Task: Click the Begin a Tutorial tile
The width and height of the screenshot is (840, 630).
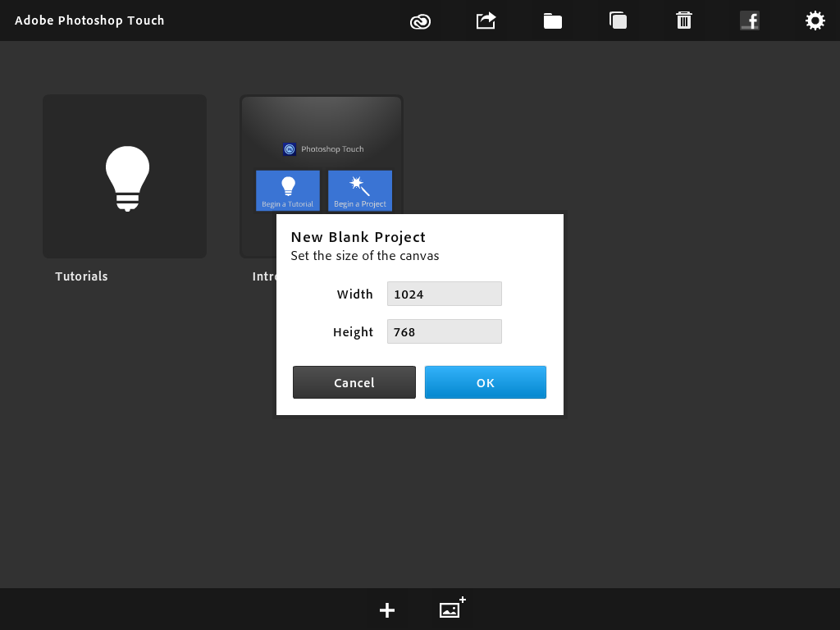Action: [x=288, y=190]
